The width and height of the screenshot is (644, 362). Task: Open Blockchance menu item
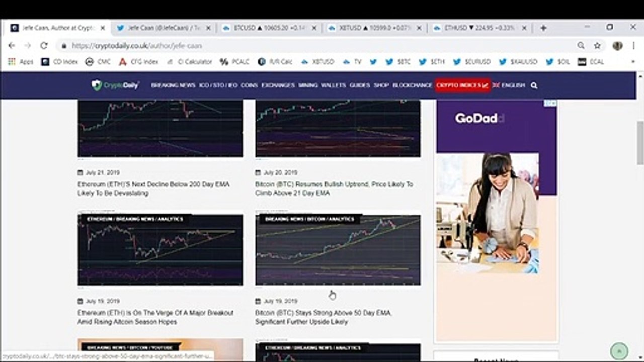[x=412, y=85]
